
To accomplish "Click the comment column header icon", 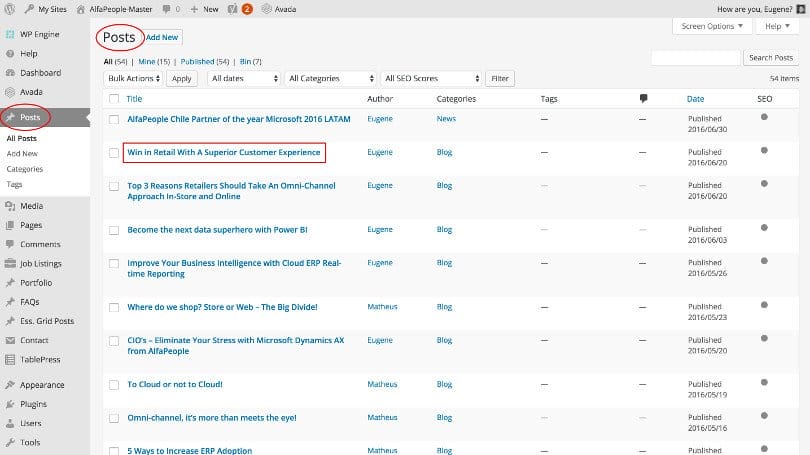I will [643, 99].
